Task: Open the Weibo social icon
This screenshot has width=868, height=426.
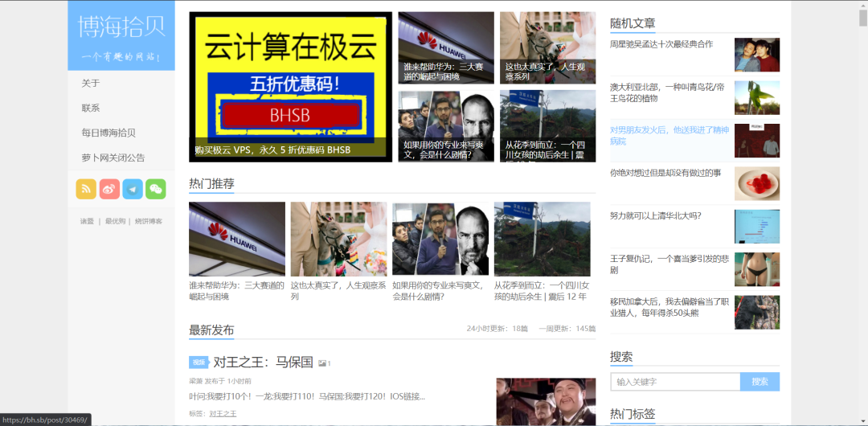Action: point(109,189)
